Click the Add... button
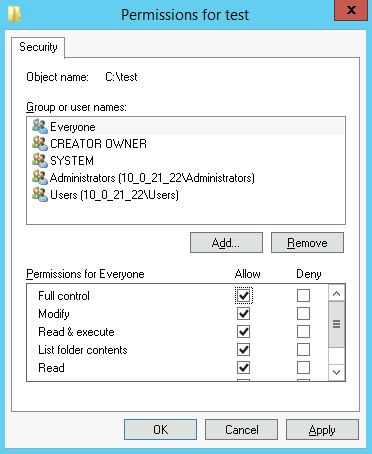 226,243
